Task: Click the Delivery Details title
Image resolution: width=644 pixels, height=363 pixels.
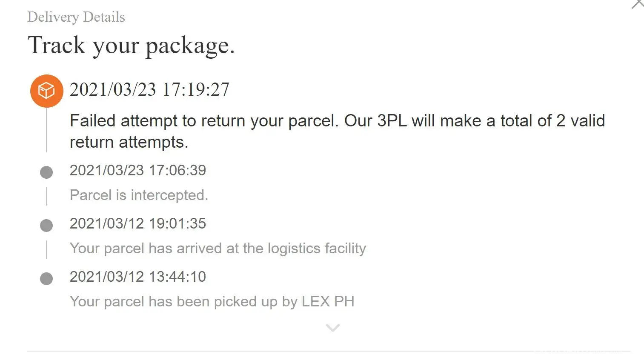Action: point(76,17)
